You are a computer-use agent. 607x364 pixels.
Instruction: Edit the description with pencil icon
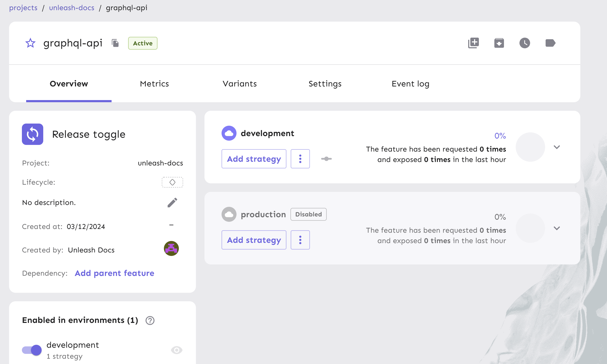coord(172,203)
